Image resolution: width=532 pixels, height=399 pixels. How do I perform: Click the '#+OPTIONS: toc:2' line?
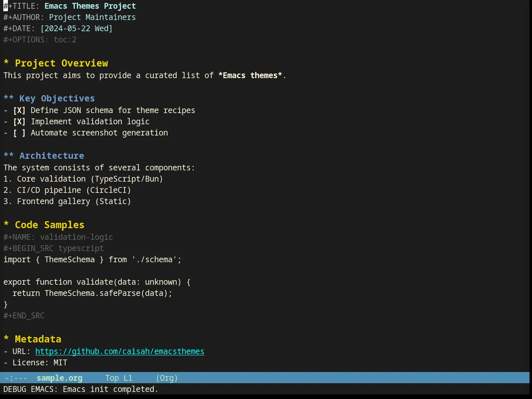pos(40,40)
